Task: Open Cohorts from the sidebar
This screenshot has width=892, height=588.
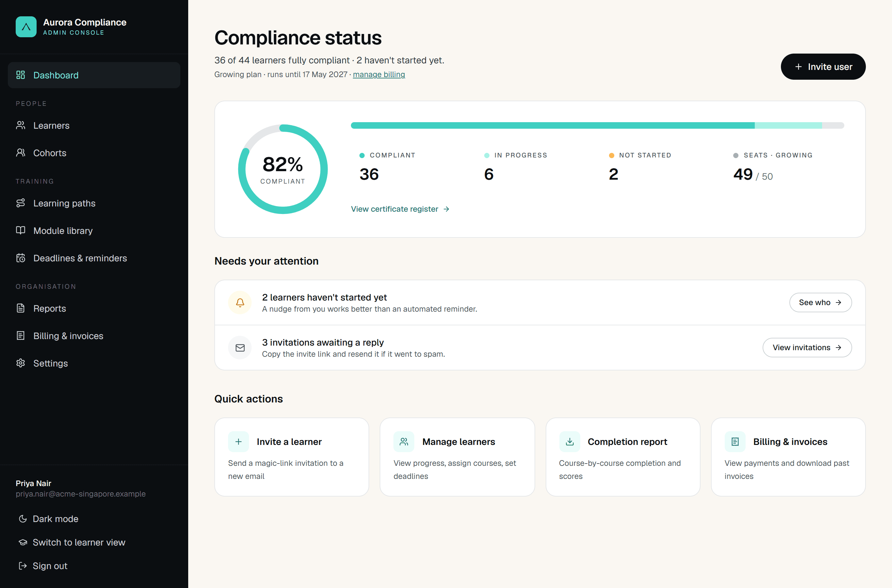Action: pyautogui.click(x=94, y=153)
